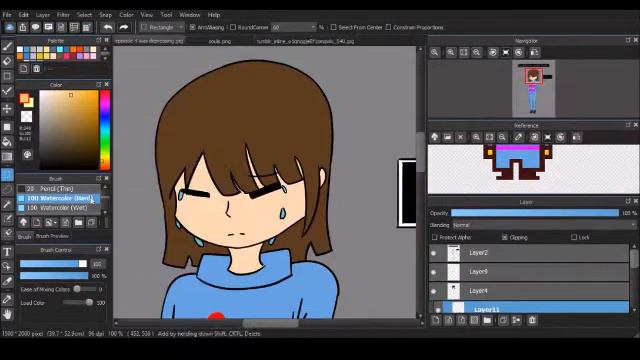Close the image with Reference panel X icon
640x360 pixels.
coord(460,137)
